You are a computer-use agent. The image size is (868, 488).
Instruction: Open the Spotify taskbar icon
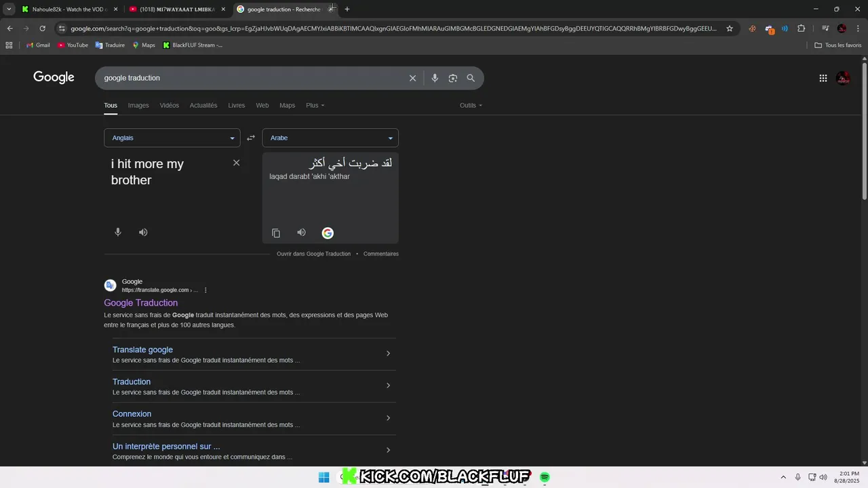[545, 477]
